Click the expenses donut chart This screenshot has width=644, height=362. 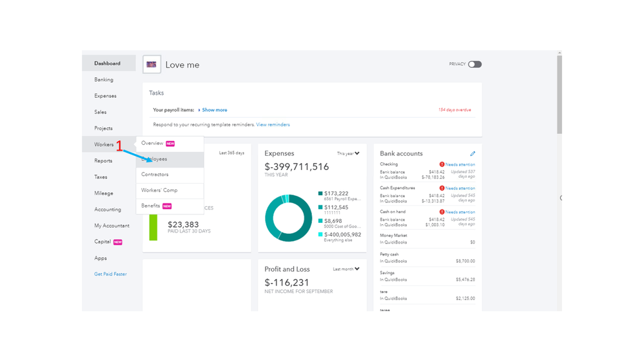coord(288,218)
